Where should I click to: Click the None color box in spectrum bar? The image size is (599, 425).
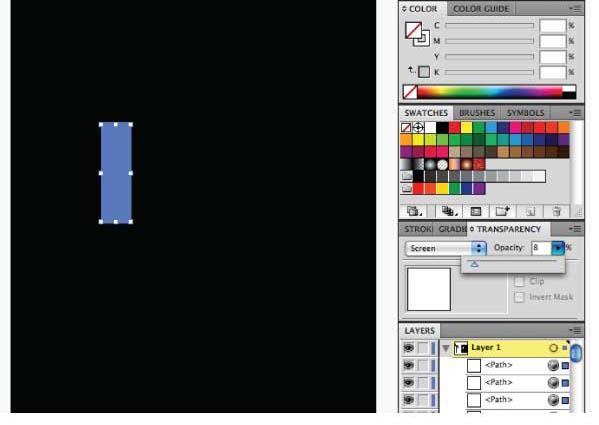tap(410, 92)
